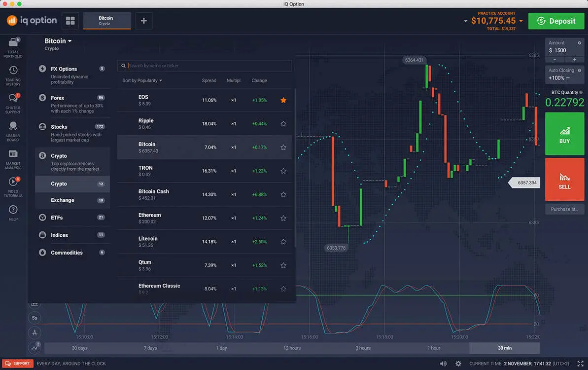Favorite Bitcoin Cash with its star
The height and width of the screenshot is (370, 588).
[x=283, y=194]
